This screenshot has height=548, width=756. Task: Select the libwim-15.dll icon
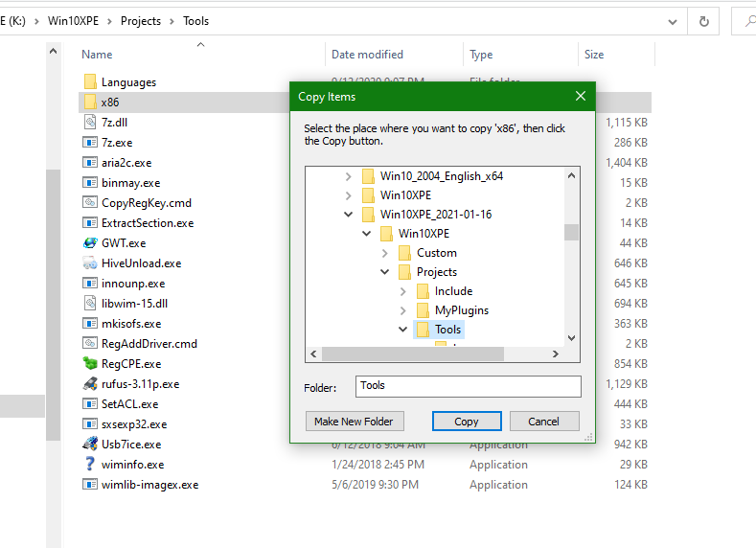[90, 303]
